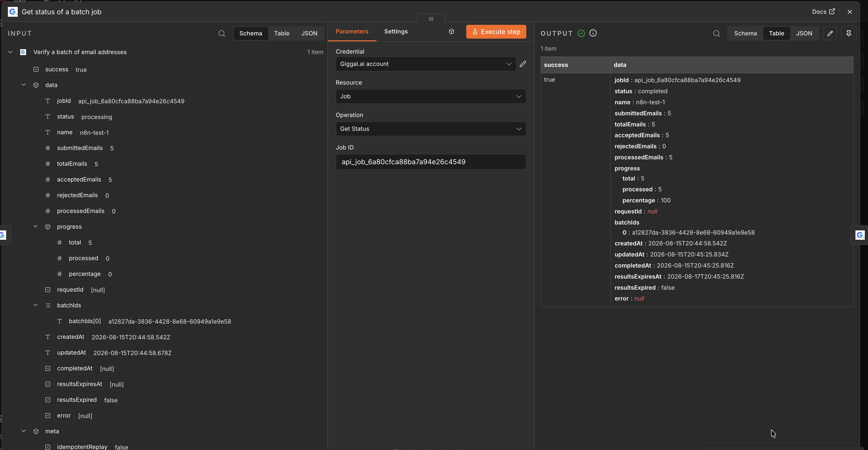Image resolution: width=868 pixels, height=450 pixels.
Task: Click the object icon beside meta
Action: pos(36,432)
